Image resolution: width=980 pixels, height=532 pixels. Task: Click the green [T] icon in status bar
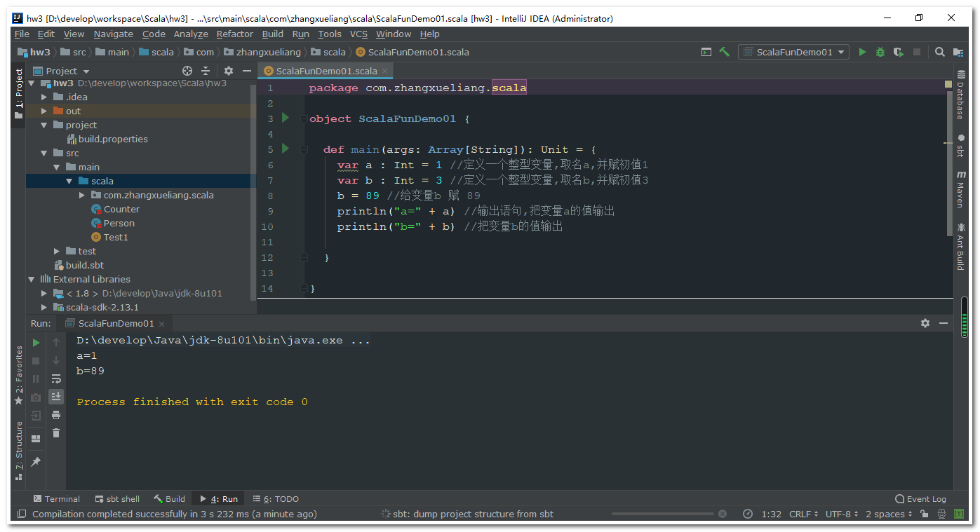coord(959,514)
